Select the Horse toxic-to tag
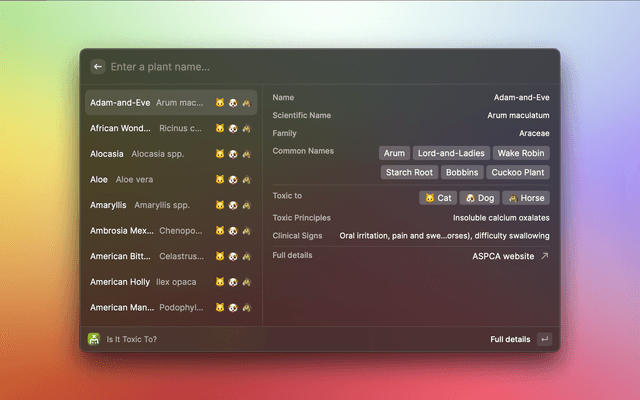640x400 pixels. (525, 198)
